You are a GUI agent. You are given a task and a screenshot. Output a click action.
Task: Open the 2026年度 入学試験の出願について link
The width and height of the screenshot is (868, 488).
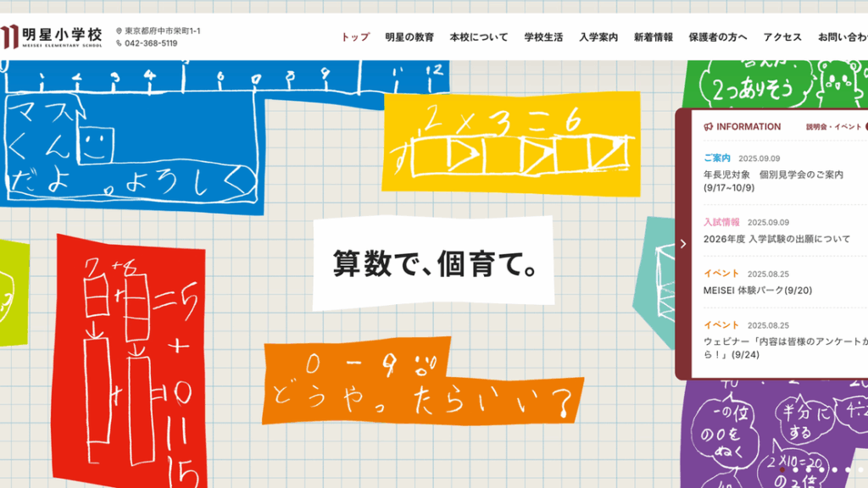point(776,239)
